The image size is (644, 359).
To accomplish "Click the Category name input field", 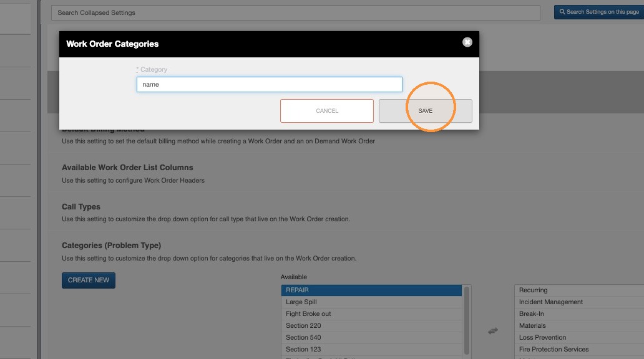I will pyautogui.click(x=270, y=85).
